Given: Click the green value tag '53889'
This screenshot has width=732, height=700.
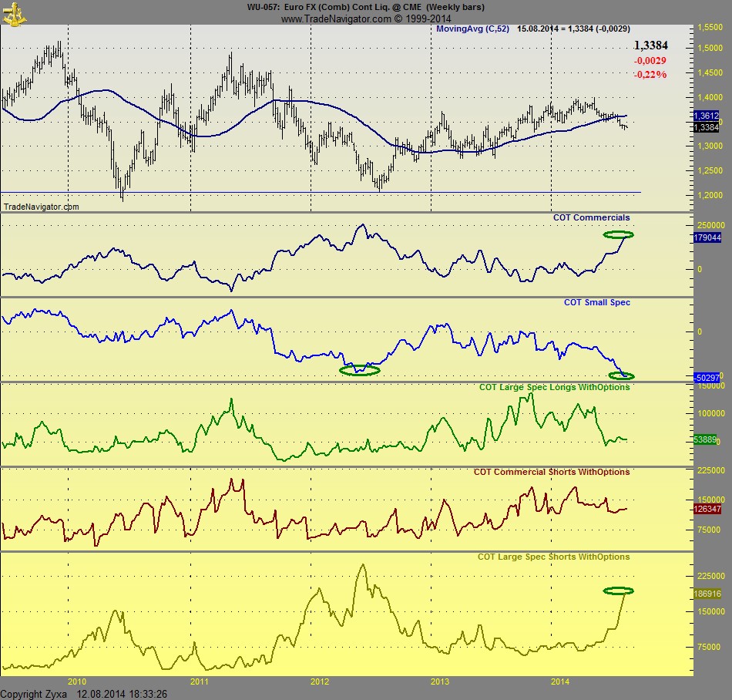Looking at the screenshot, I should [x=705, y=440].
